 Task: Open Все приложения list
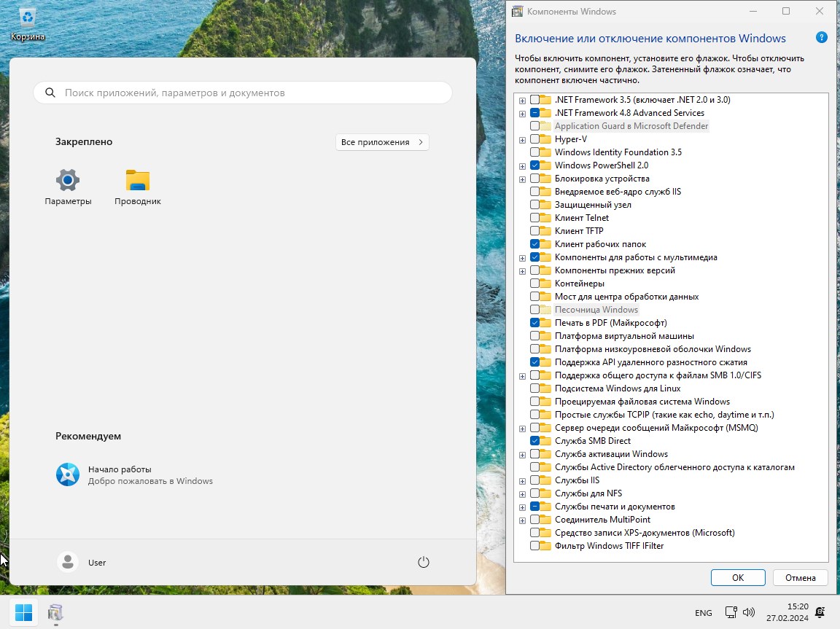click(x=382, y=142)
